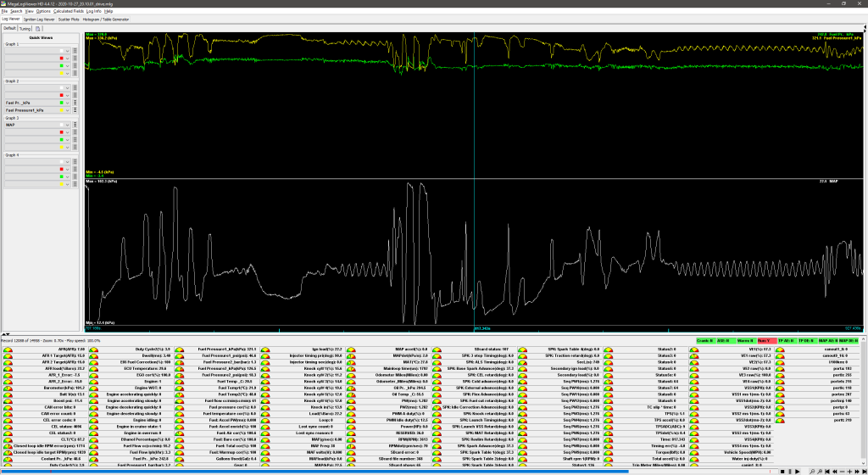Open trace options icon for Fuel Pressure1_kPa

pyautogui.click(x=75, y=110)
